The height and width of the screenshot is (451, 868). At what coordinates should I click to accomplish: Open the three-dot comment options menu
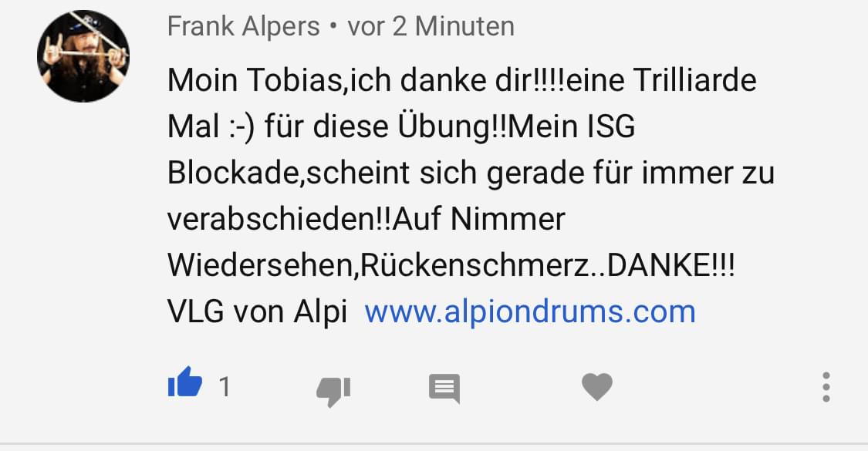coord(826,387)
